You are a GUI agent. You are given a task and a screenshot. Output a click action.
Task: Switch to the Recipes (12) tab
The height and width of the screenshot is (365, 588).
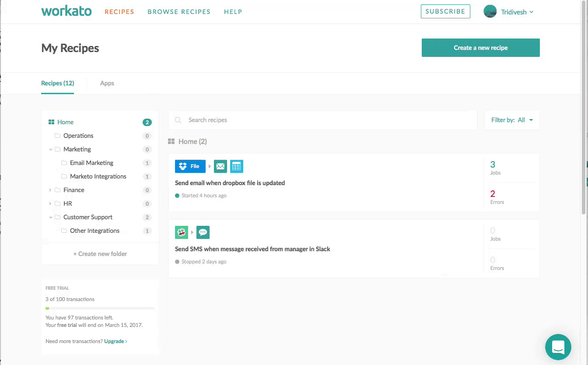tap(57, 83)
